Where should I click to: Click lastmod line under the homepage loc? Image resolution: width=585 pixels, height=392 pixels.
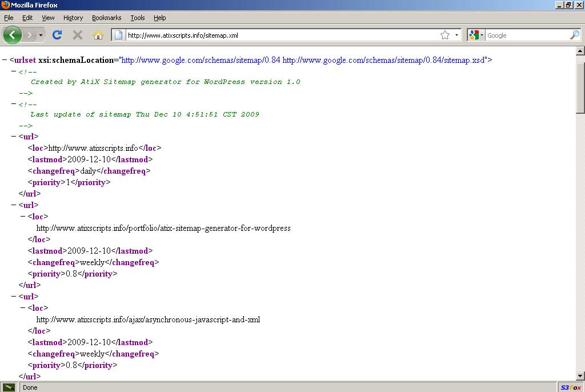point(90,159)
